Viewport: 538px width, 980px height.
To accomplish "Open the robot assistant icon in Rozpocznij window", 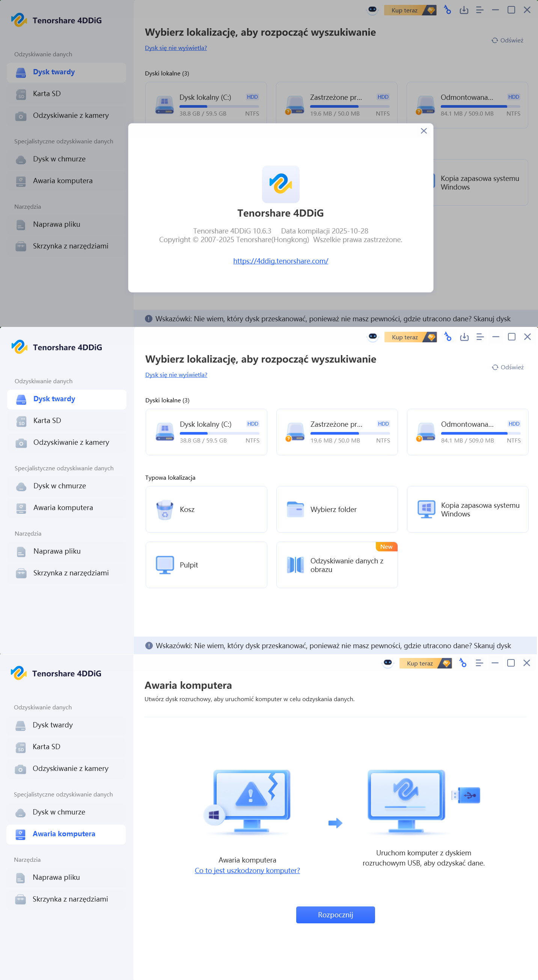I will point(388,663).
